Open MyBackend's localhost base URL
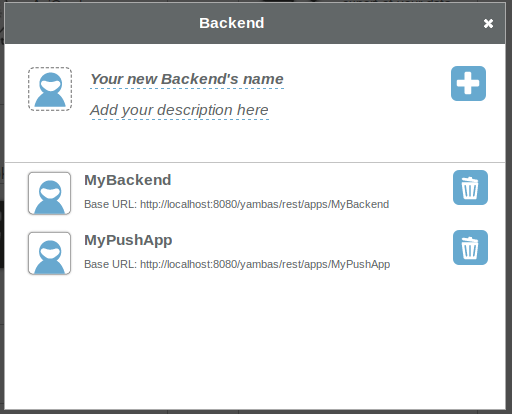This screenshot has width=512, height=414. 265,204
